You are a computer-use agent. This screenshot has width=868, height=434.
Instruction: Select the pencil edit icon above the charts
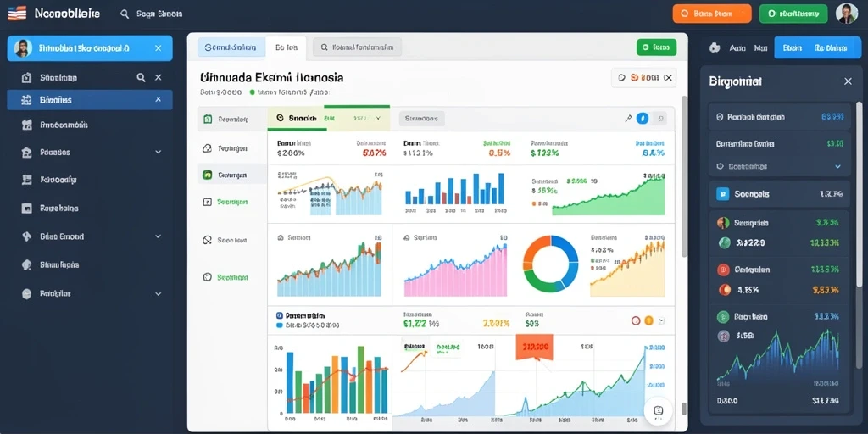(628, 118)
